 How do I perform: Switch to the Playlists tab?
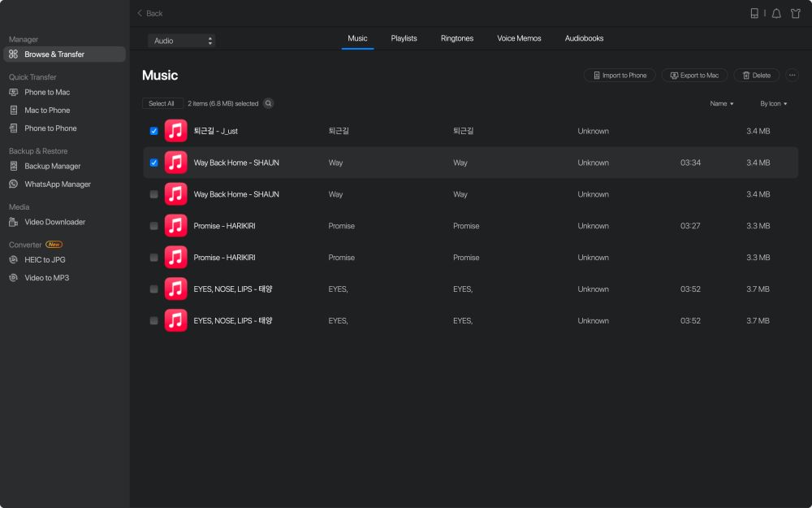point(404,38)
